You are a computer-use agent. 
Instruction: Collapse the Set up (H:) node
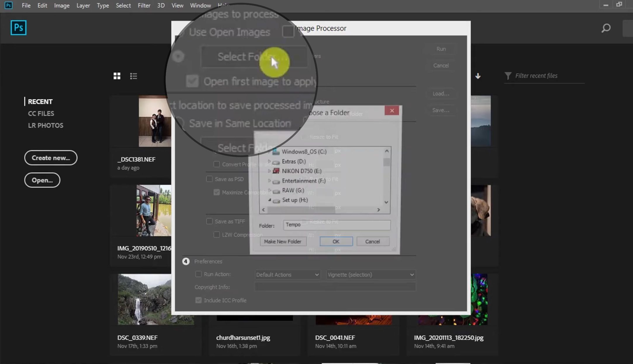269,200
